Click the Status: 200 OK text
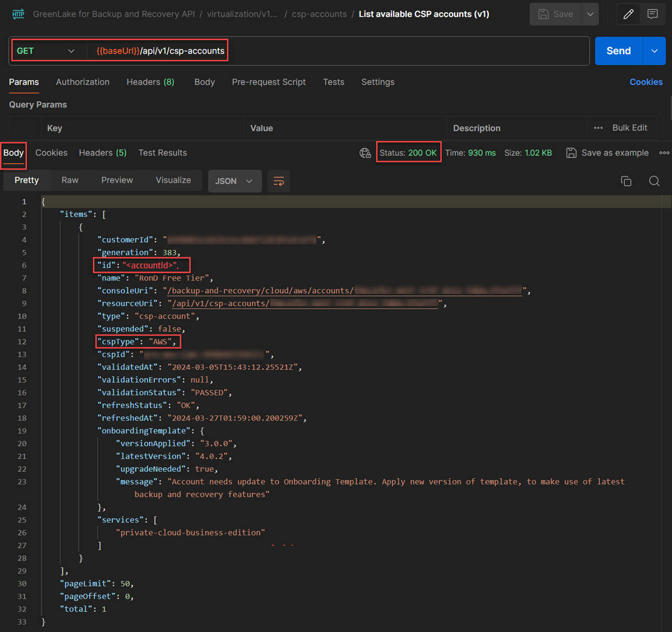Viewport: 672px width, 632px height. 408,153
